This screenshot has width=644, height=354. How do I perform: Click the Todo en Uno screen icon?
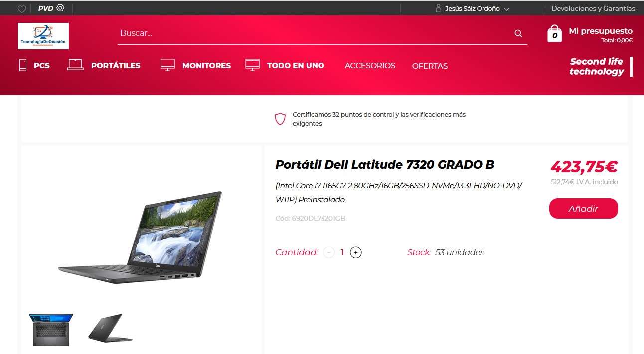(253, 65)
